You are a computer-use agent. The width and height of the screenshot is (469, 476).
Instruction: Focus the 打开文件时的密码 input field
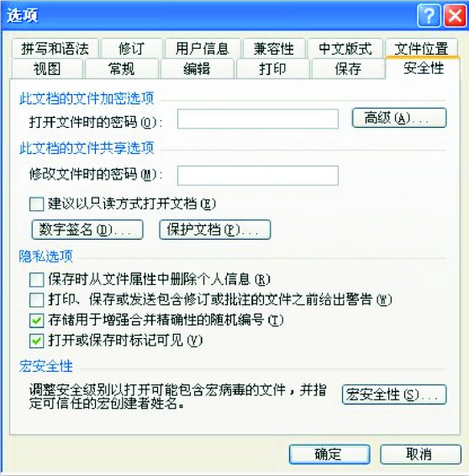(258, 119)
